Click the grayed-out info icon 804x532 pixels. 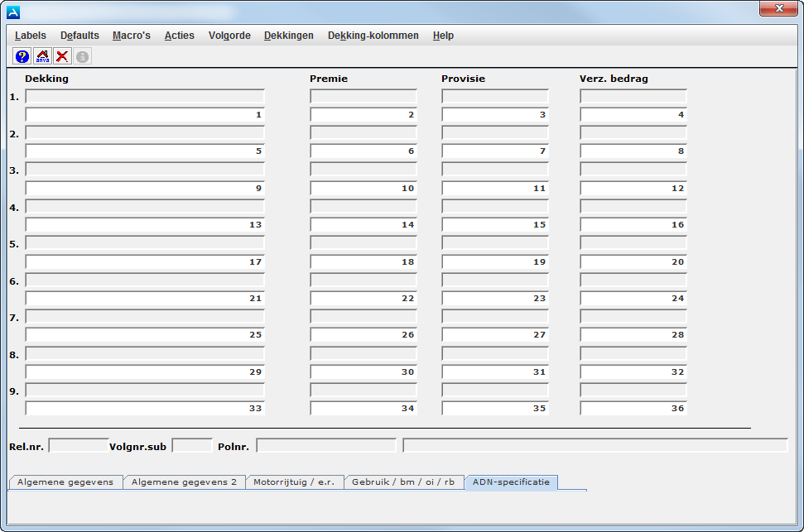pos(84,55)
